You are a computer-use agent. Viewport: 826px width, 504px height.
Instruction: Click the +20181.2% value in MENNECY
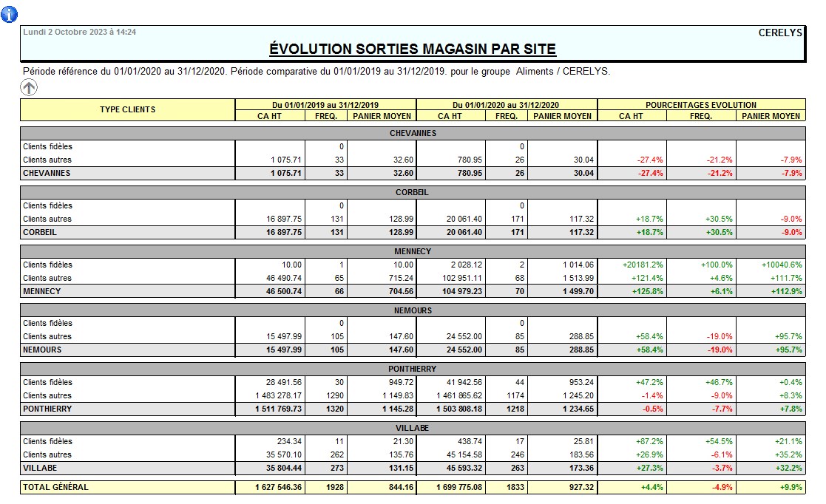tap(641, 265)
